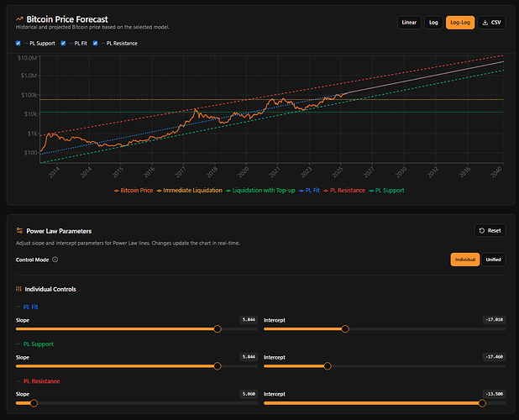Uncheck the PL Support checkbox

(x=19, y=43)
